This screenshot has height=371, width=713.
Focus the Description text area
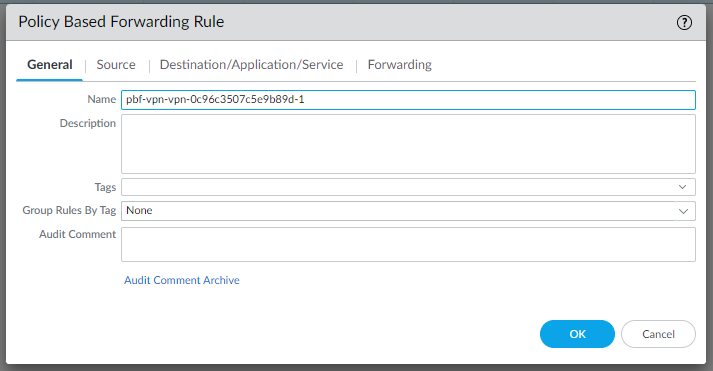pyautogui.click(x=408, y=144)
